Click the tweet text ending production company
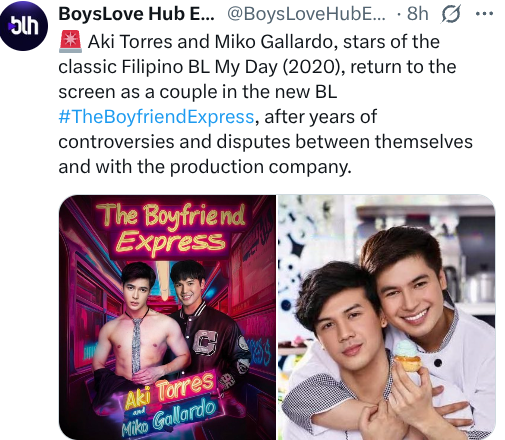 point(205,167)
